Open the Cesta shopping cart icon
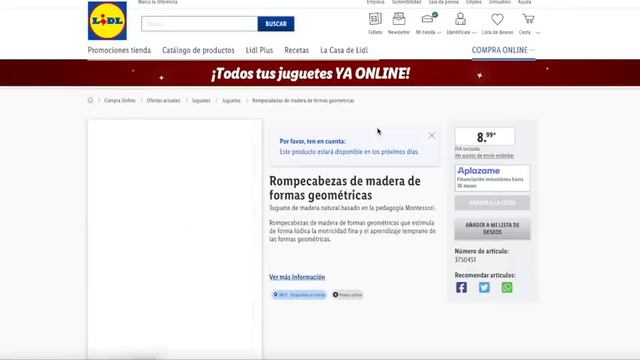 point(528,19)
